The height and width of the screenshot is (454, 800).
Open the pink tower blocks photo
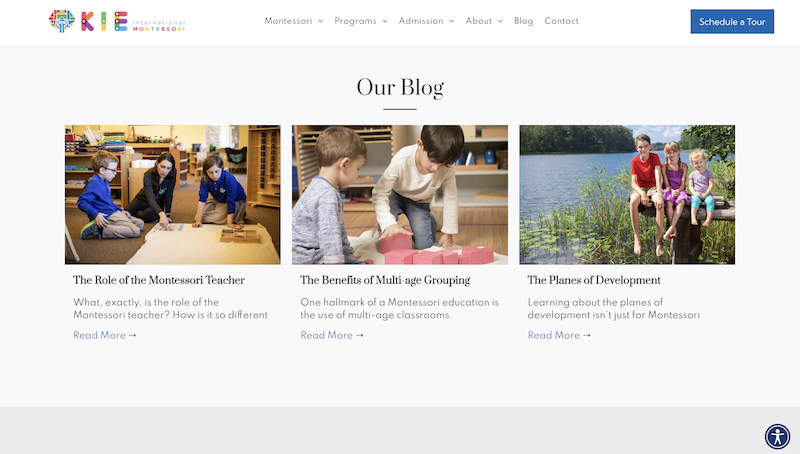(x=400, y=194)
